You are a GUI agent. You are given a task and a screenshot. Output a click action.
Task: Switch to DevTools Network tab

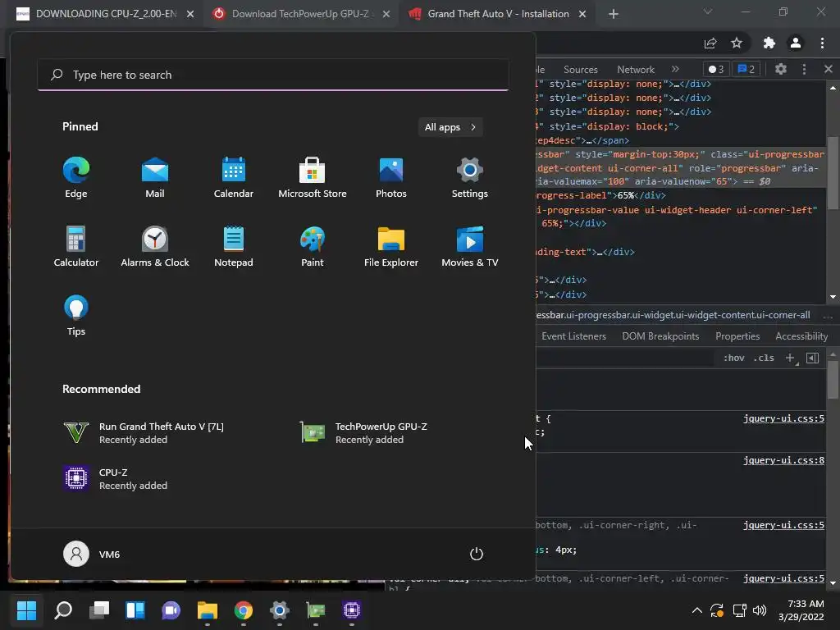pos(636,70)
